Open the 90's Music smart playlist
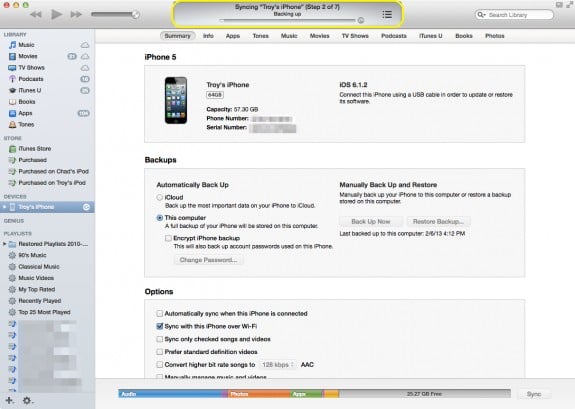Image resolution: width=575 pixels, height=409 pixels. pyautogui.click(x=32, y=255)
